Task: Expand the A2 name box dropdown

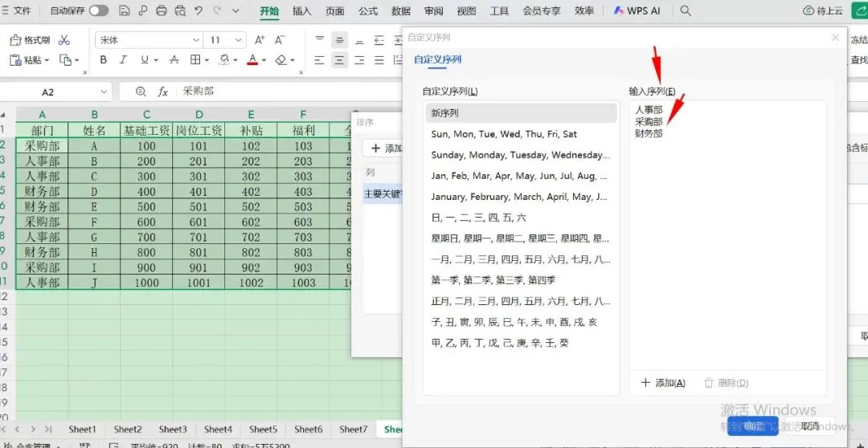Action: [104, 92]
